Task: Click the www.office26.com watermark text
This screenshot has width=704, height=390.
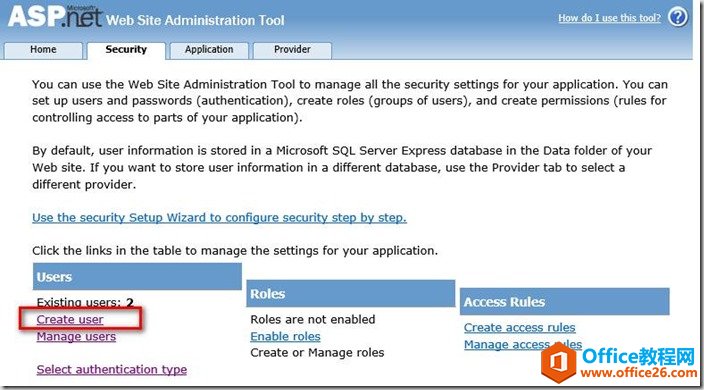Action: pos(638,373)
